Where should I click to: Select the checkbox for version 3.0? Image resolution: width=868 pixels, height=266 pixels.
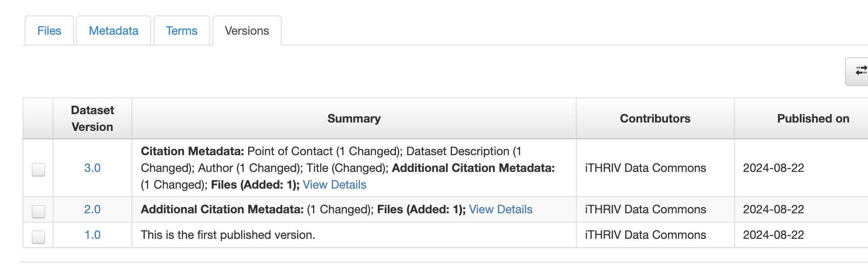pyautogui.click(x=39, y=169)
